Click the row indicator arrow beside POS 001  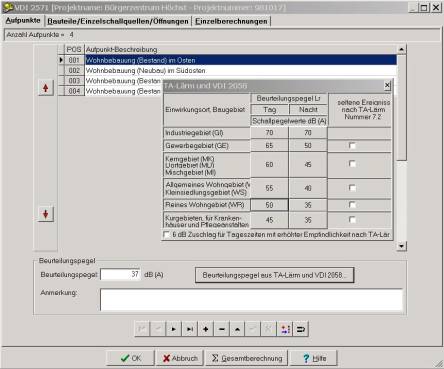(61, 60)
